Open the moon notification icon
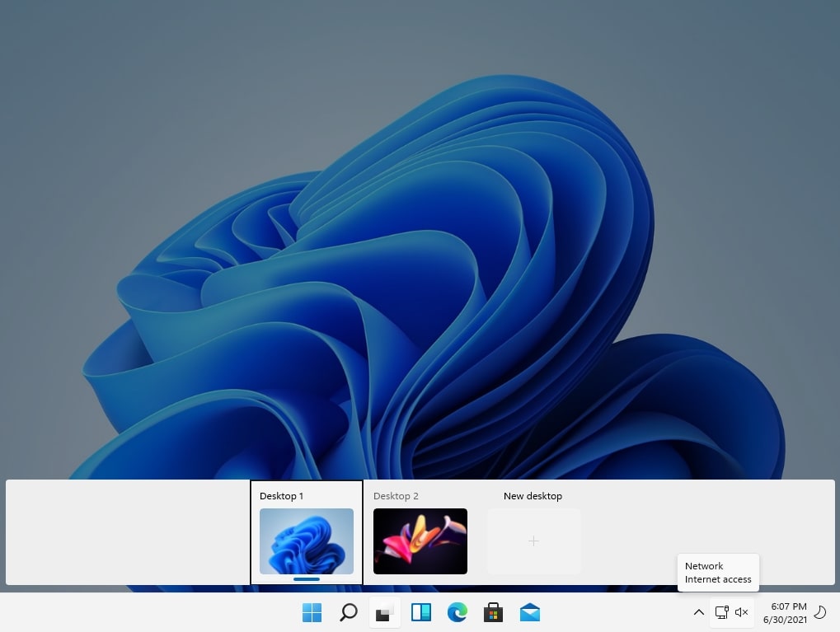The width and height of the screenshot is (840, 632). tap(820, 612)
